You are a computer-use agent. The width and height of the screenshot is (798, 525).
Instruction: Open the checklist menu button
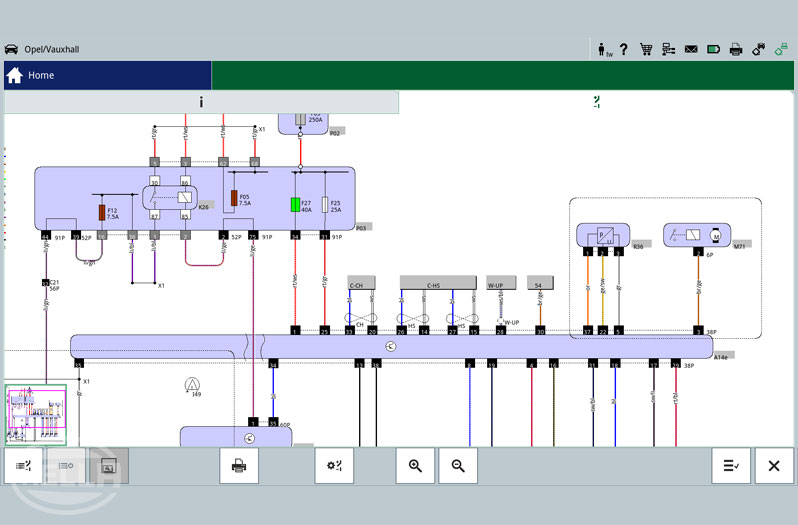click(x=731, y=466)
